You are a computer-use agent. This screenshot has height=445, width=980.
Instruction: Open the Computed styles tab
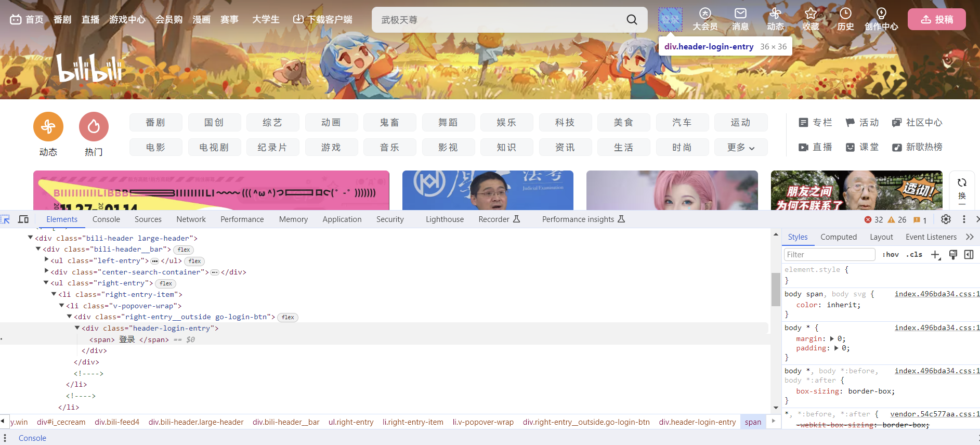tap(839, 237)
